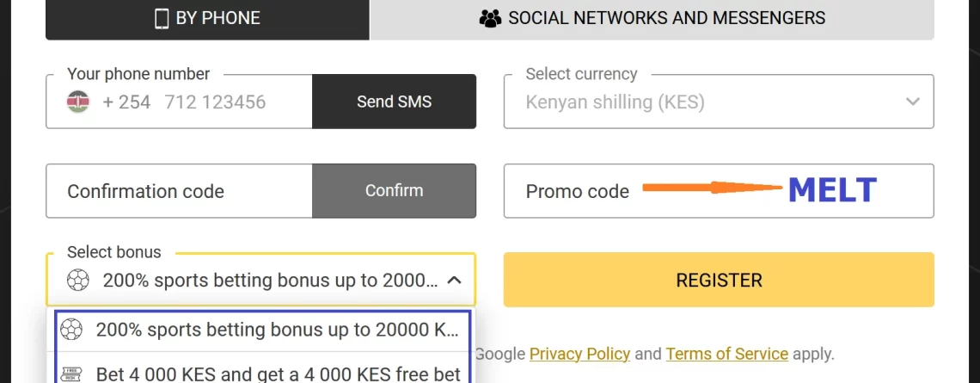Click the soccer ball icon in the bonus field
This screenshot has height=383, width=980.
pos(78,280)
